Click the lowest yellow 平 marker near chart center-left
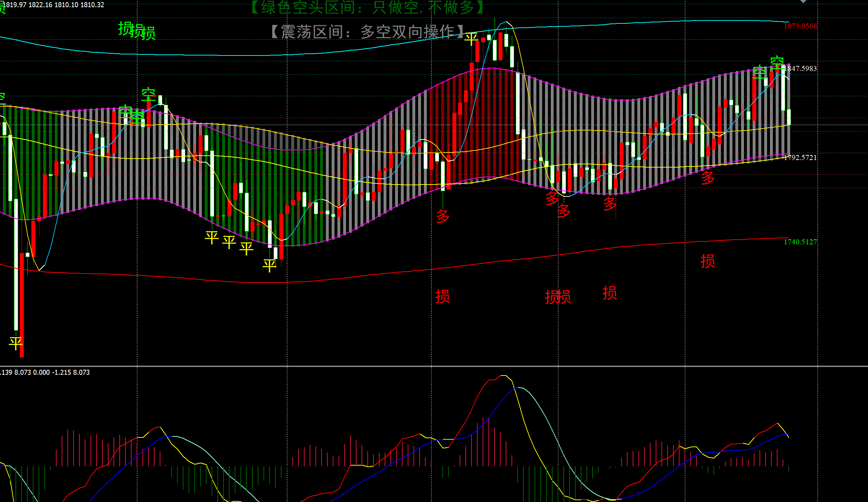The height and width of the screenshot is (502, 868). click(x=269, y=266)
